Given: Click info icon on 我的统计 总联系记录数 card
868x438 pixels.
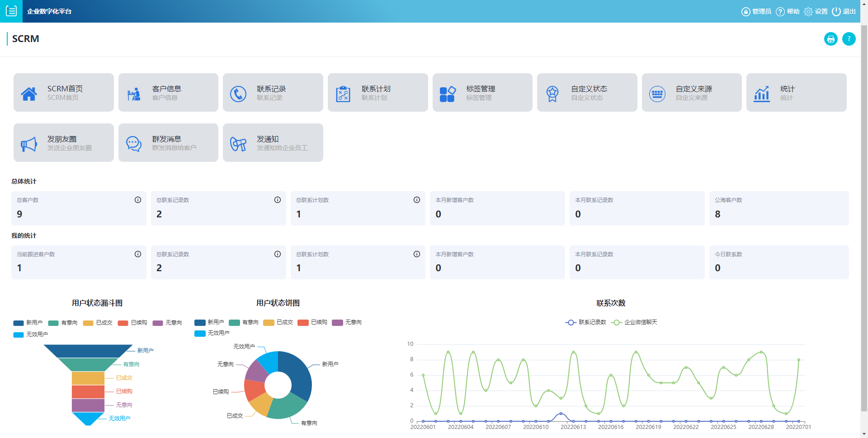Looking at the screenshot, I should 278,254.
